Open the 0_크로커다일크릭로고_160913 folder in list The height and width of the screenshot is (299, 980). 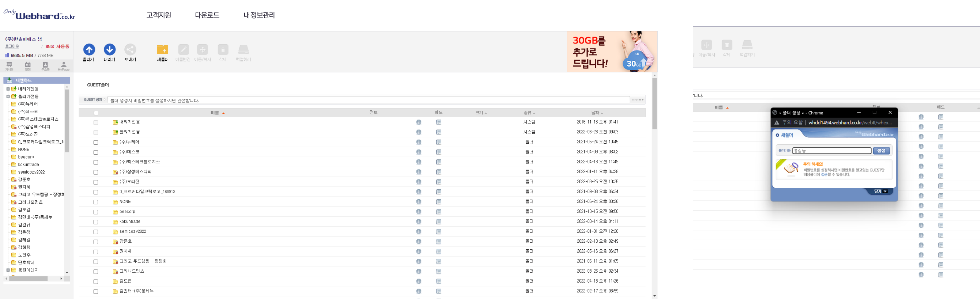pyautogui.click(x=147, y=192)
